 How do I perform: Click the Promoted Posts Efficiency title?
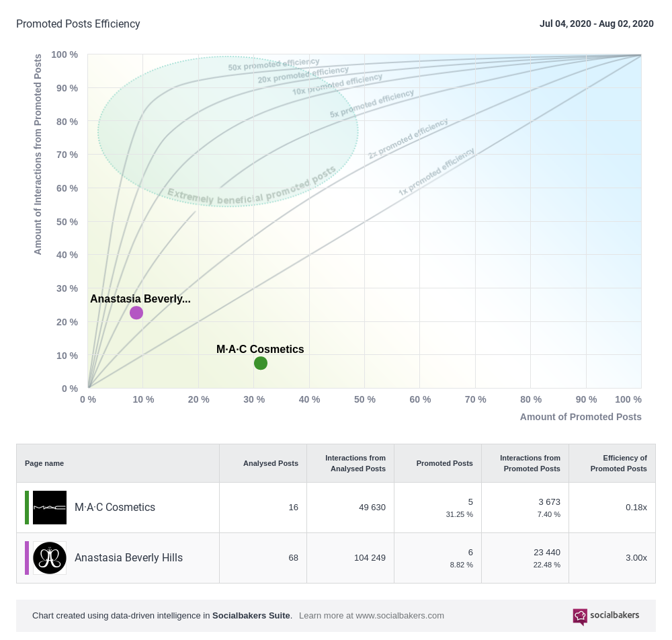click(78, 24)
